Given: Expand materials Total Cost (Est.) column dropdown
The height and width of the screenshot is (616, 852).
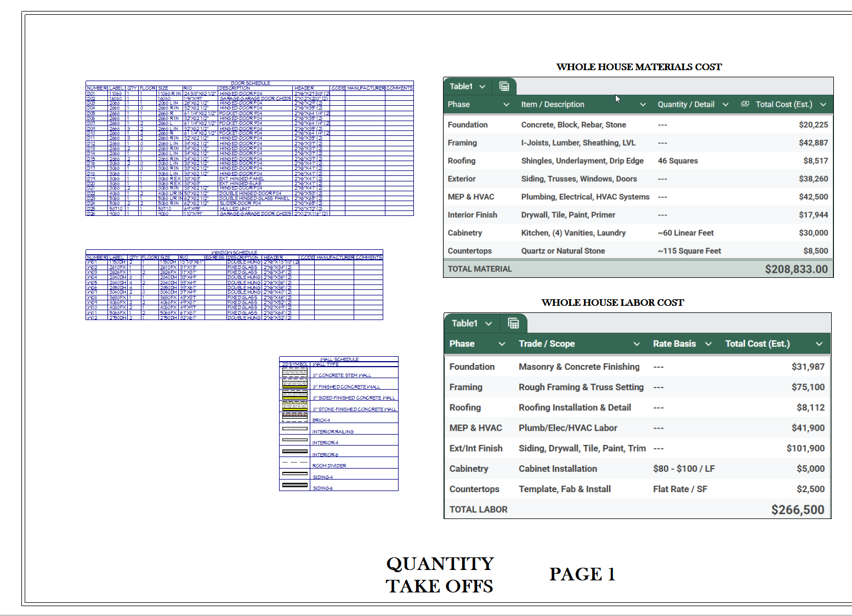Looking at the screenshot, I should pyautogui.click(x=823, y=105).
